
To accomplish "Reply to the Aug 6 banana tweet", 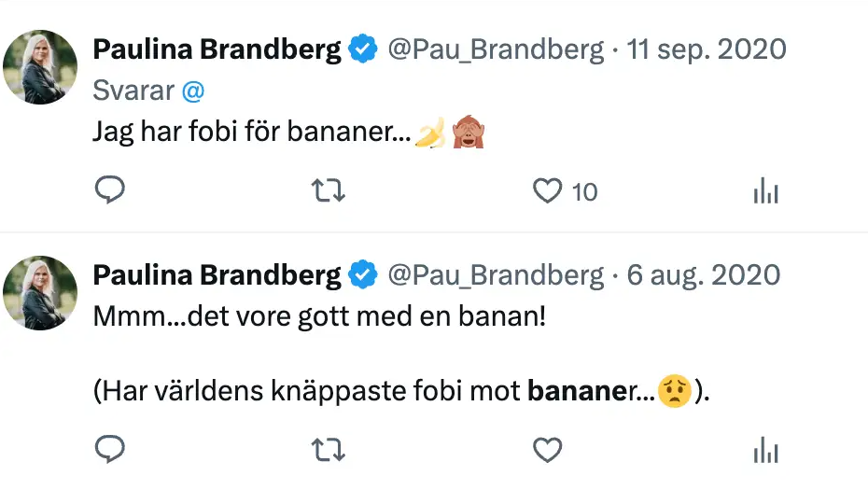I will pyautogui.click(x=110, y=452).
